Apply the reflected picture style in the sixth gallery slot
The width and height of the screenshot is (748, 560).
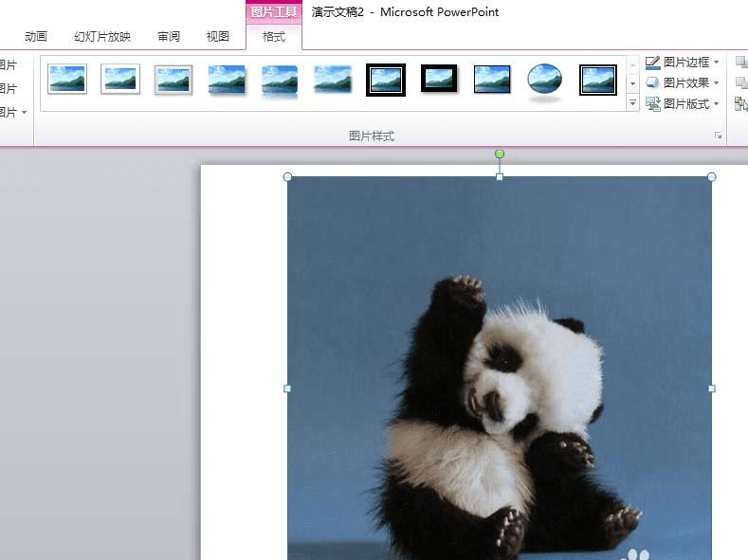pos(333,80)
